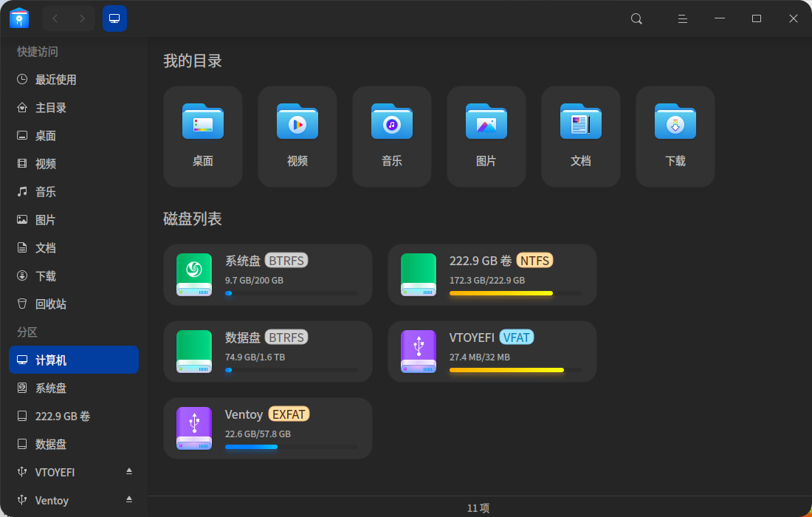This screenshot has height=517, width=812.
Task: Open 系统盘 in the sidebar
Action: (x=74, y=388)
